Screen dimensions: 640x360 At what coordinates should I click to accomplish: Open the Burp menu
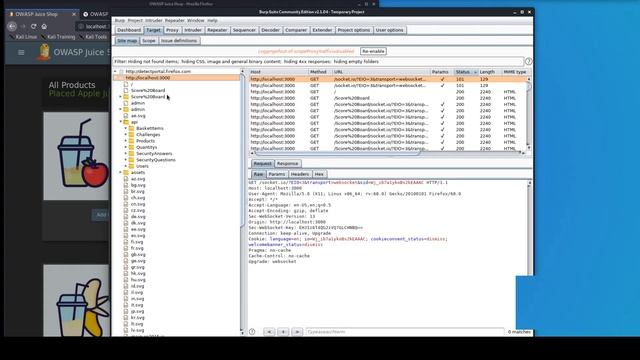click(x=120, y=20)
